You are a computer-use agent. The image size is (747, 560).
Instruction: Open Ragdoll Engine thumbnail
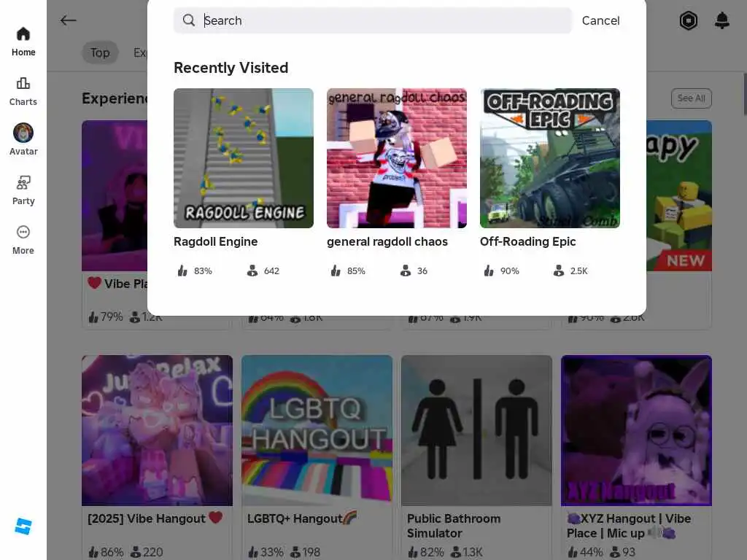click(244, 158)
